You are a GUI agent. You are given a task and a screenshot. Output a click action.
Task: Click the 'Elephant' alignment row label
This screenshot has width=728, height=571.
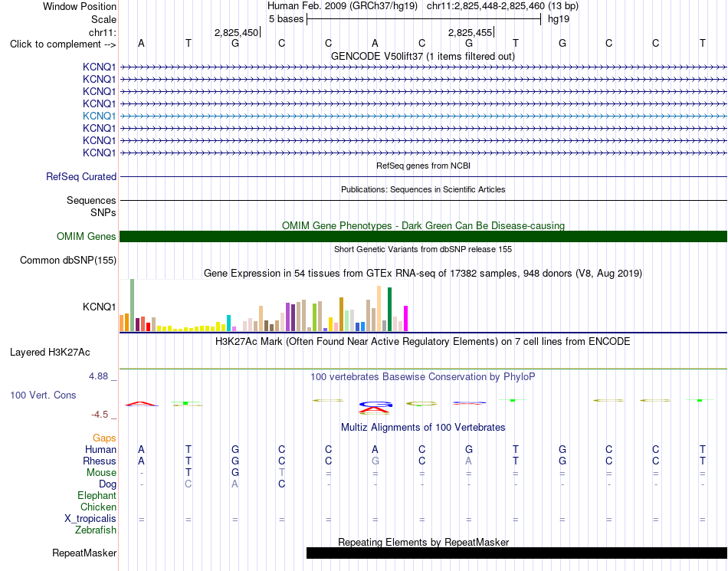click(97, 496)
